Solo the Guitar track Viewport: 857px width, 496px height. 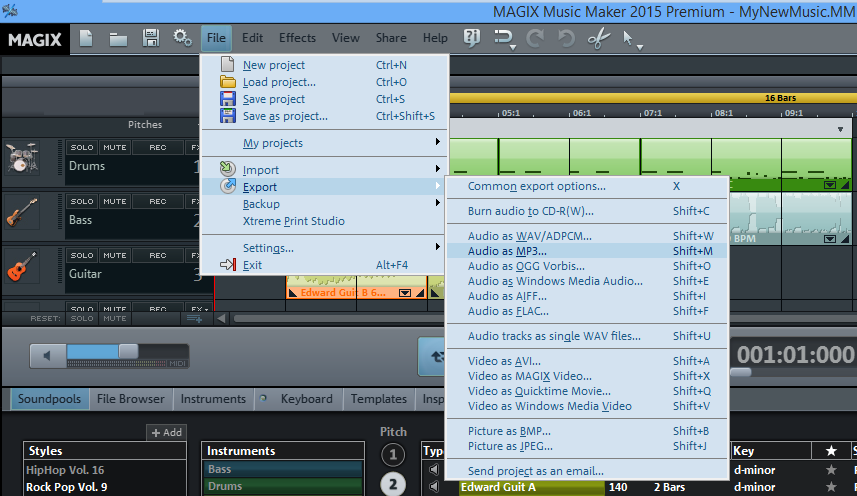[81, 256]
